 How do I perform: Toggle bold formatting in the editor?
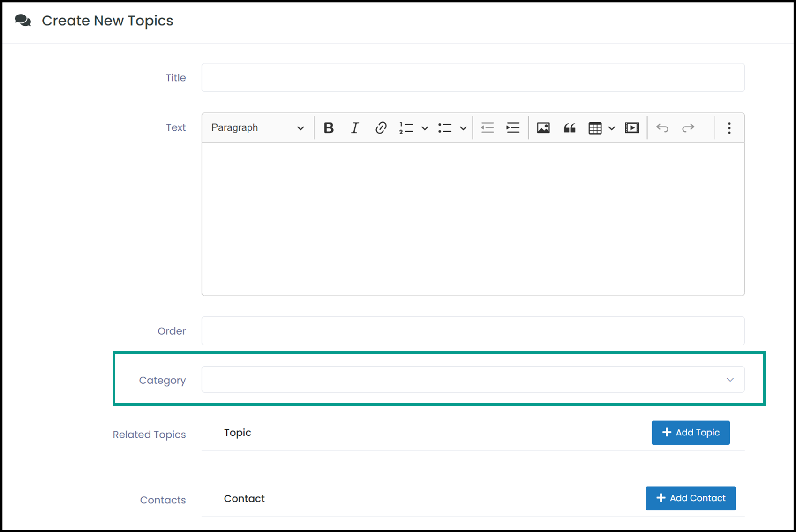pyautogui.click(x=329, y=128)
